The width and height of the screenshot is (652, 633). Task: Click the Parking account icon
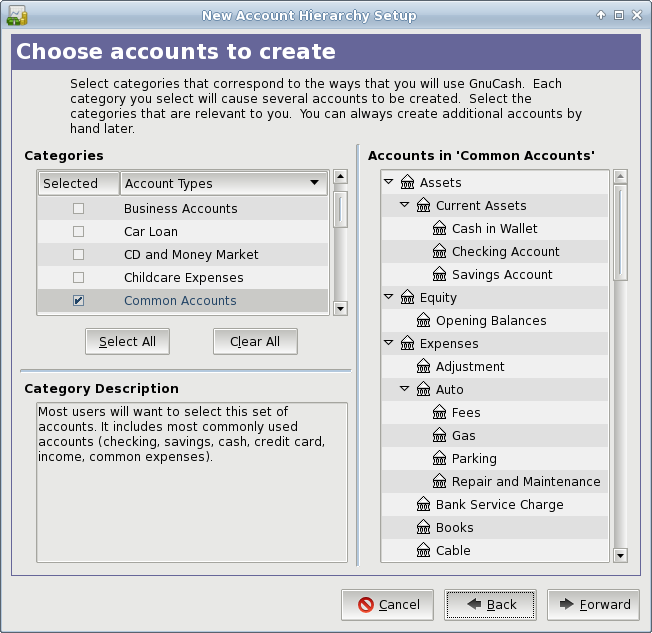click(x=440, y=458)
